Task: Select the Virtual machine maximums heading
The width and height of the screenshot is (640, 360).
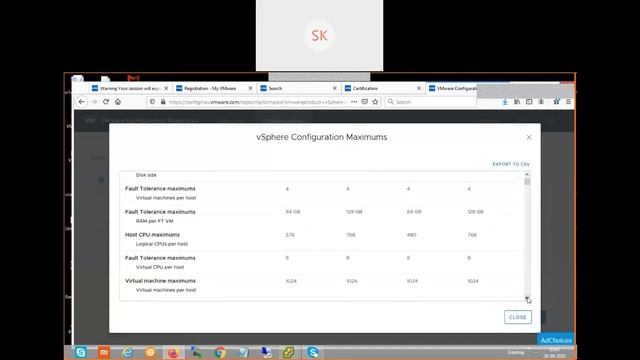Action: click(160, 281)
